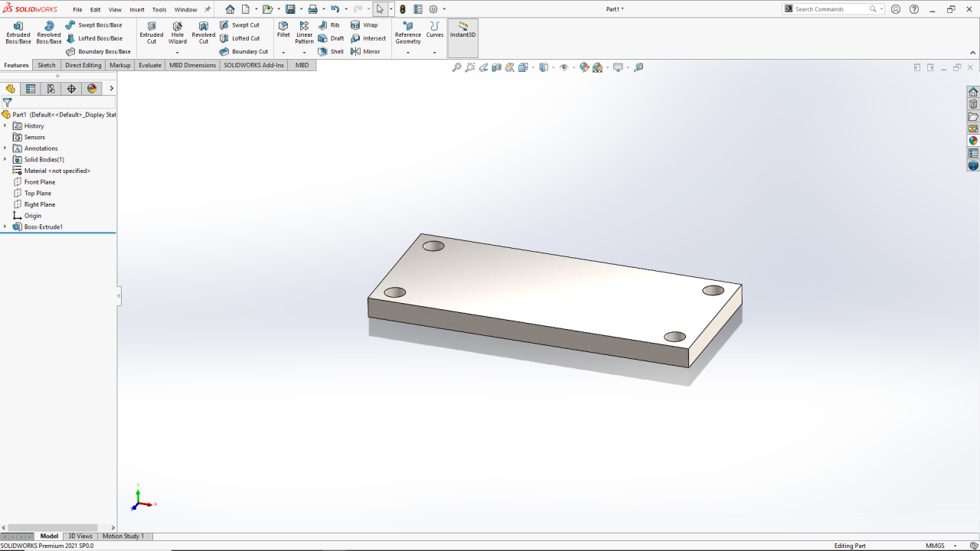Open the Motion Study 1 tab
The image size is (980, 551).
point(123,536)
